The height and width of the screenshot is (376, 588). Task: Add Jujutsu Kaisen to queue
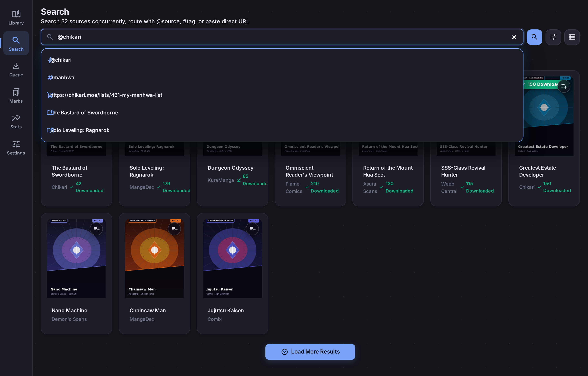pos(252,229)
